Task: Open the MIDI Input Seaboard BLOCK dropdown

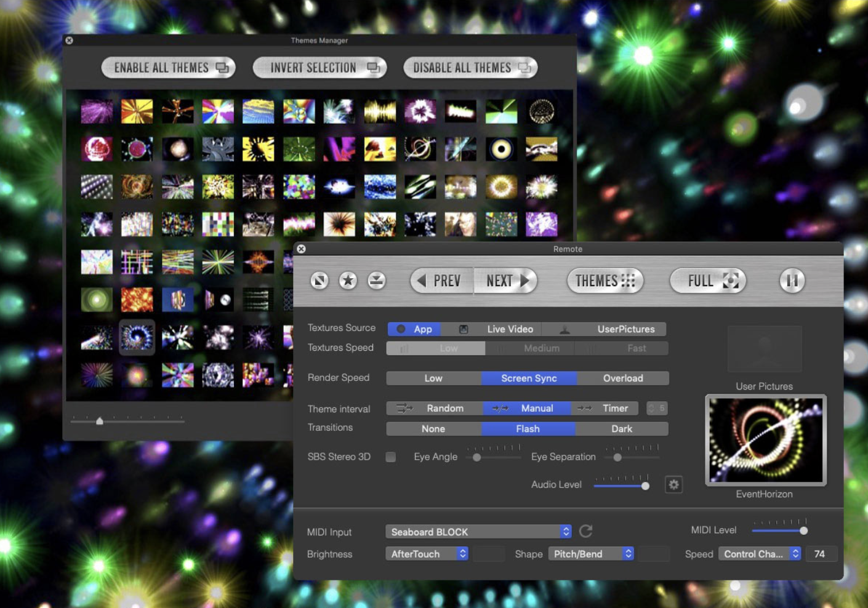Action: (478, 531)
